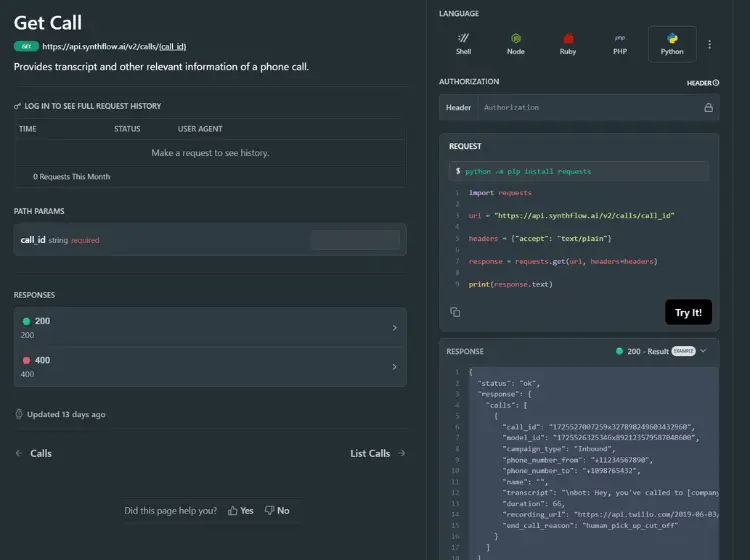Screen dimensions: 750x560
Task: Click the "campaign_type": "Inbound" response line
Action: (x=559, y=449)
